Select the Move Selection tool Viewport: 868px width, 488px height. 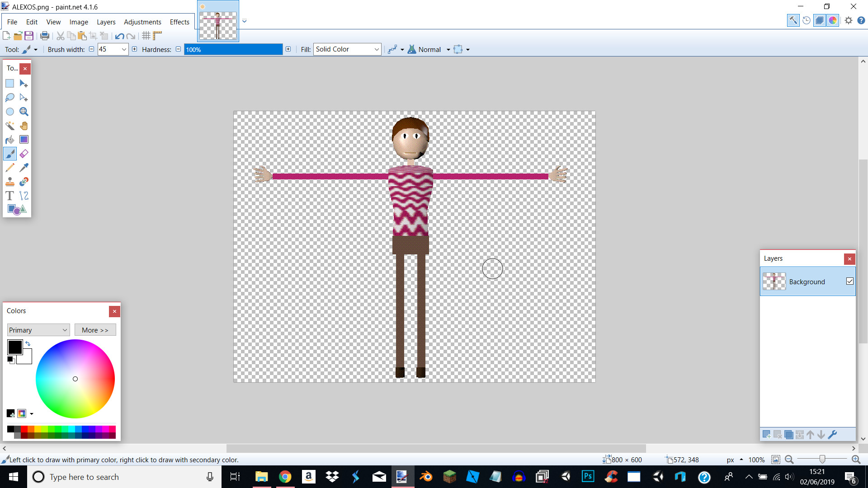click(x=24, y=98)
